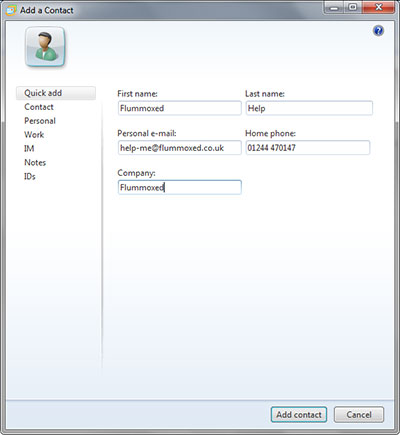This screenshot has height=435, width=400.
Task: Open the Notes section
Action: (35, 163)
